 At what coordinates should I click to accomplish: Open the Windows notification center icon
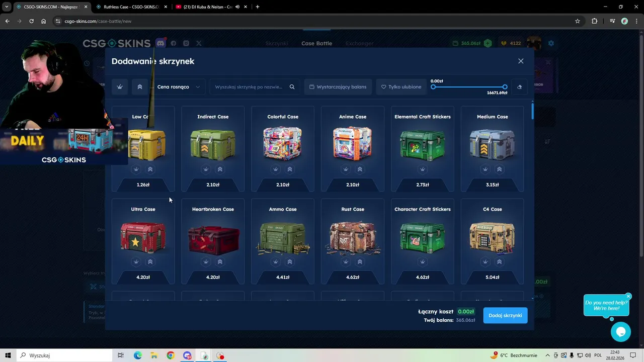tap(634, 355)
